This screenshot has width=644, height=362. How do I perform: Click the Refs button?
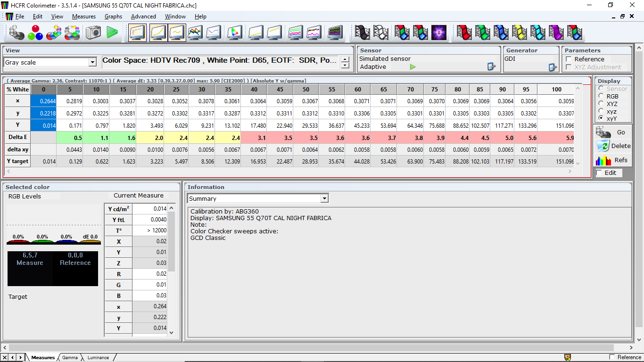pos(613,160)
